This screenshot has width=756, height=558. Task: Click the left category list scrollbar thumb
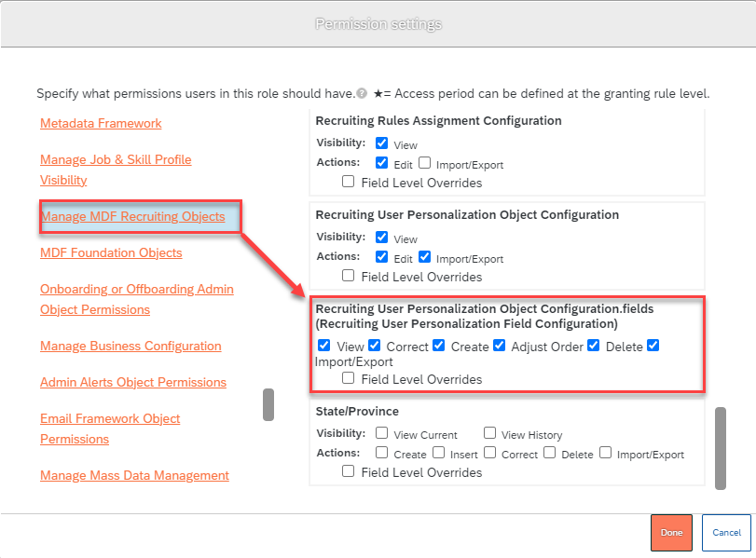click(x=268, y=405)
